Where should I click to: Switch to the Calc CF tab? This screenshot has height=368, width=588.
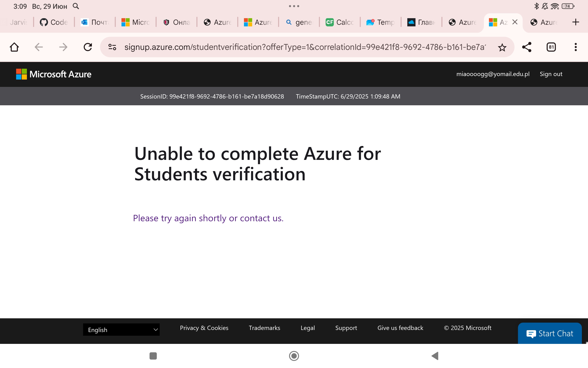[340, 22]
